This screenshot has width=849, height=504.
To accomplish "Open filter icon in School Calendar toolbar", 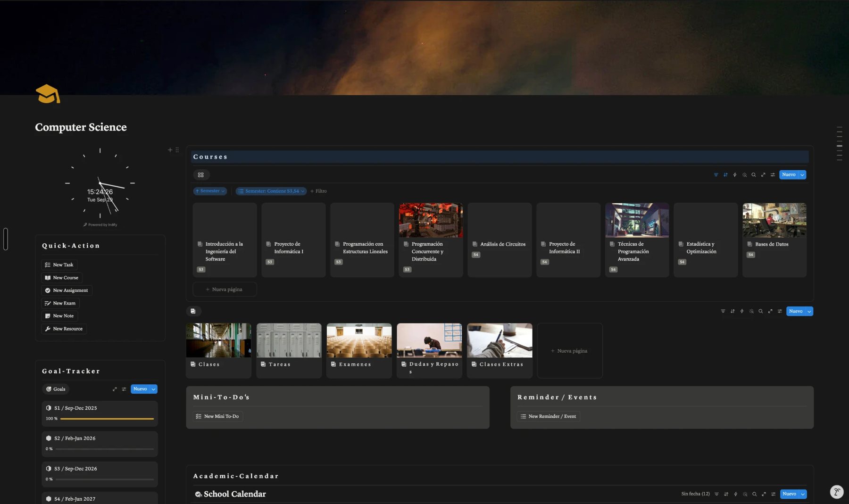I will tap(716, 494).
